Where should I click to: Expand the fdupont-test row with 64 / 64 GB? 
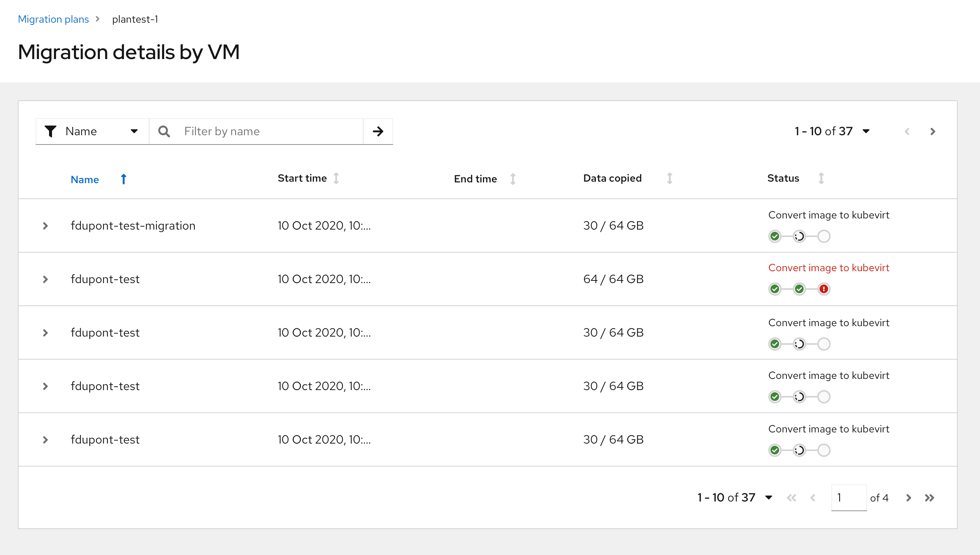[45, 279]
